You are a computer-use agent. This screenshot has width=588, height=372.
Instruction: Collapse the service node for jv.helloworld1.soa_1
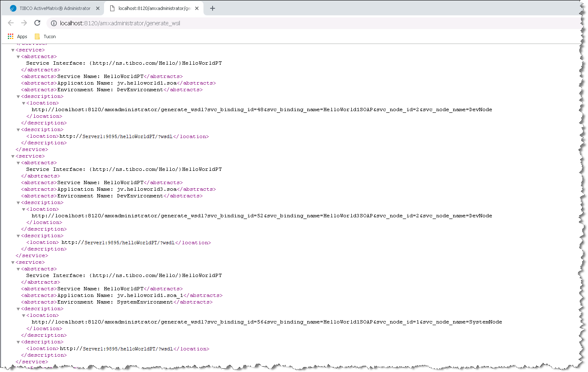(13, 263)
